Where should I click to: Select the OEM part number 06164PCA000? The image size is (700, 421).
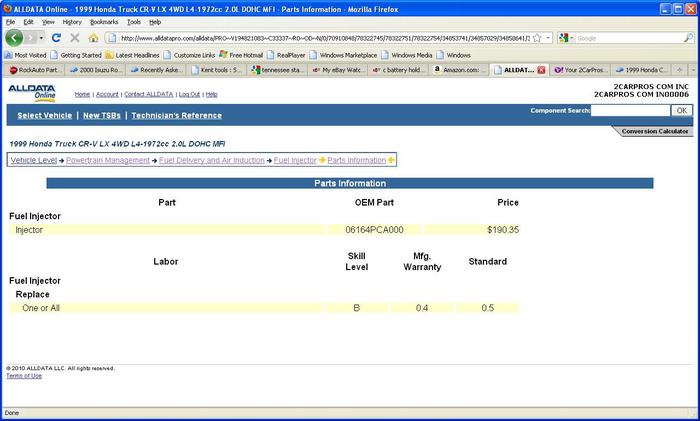point(374,230)
